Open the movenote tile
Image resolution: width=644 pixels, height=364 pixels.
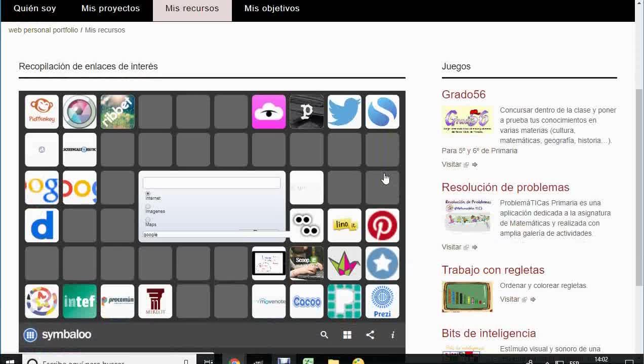click(269, 301)
